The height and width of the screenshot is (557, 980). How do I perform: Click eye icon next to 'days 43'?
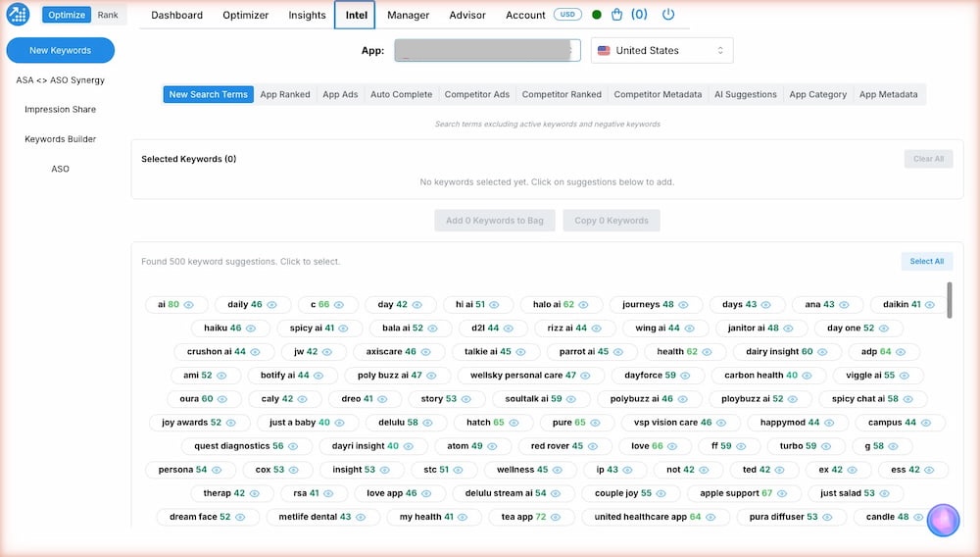[765, 304]
